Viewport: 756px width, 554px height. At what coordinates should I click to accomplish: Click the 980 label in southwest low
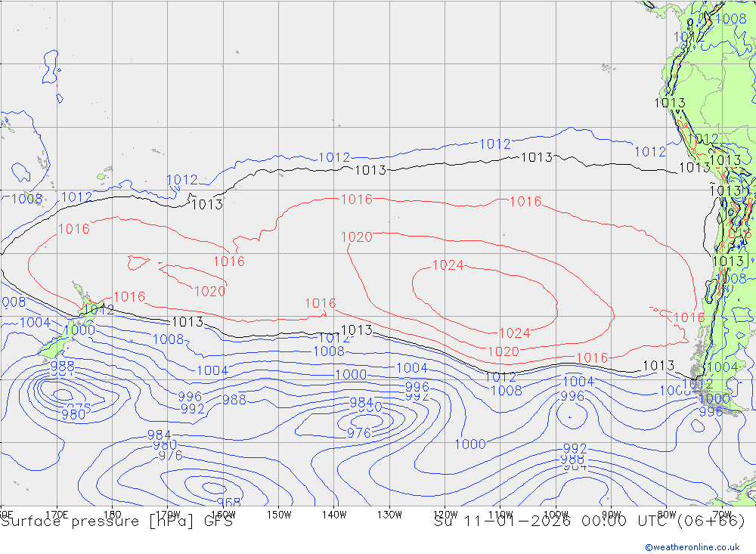[74, 415]
